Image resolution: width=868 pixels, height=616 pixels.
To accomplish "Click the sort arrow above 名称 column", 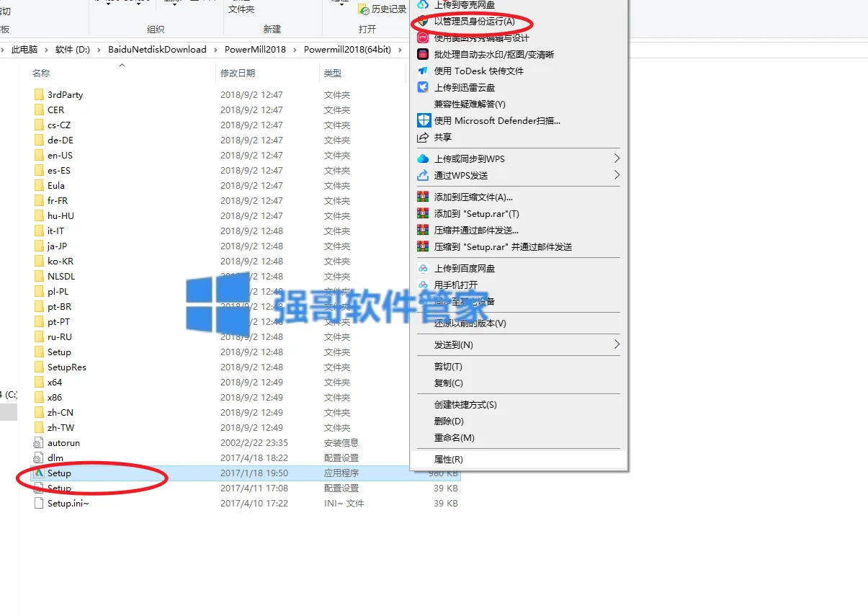I will coord(122,65).
